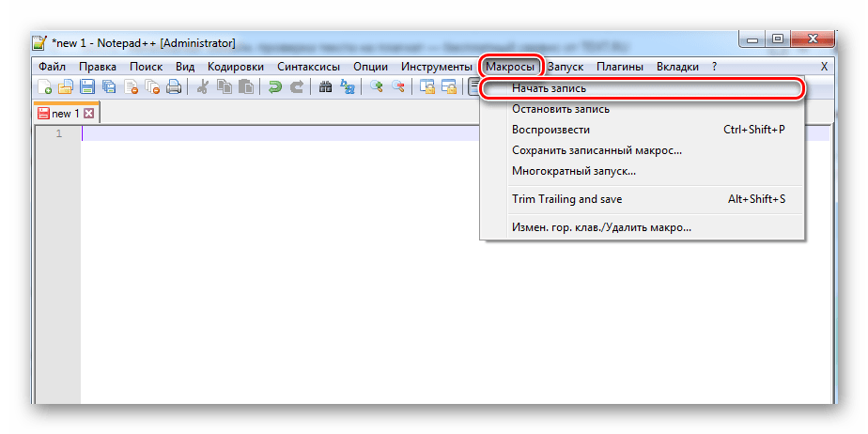Select Воспроизвести menu entry

pyautogui.click(x=643, y=130)
